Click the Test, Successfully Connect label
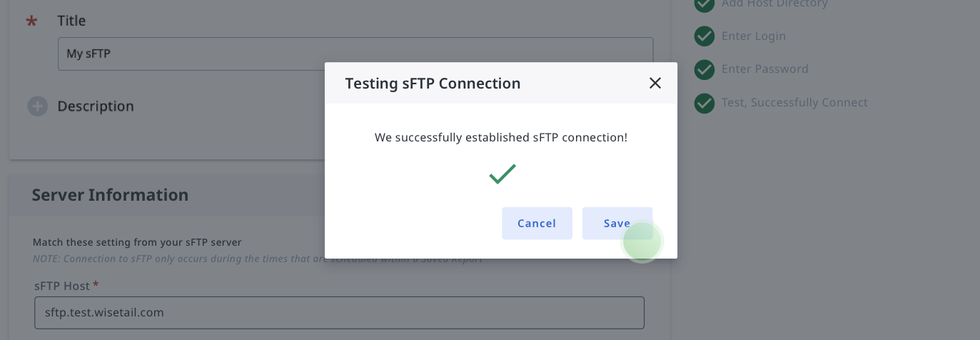980x340 pixels. tap(794, 103)
